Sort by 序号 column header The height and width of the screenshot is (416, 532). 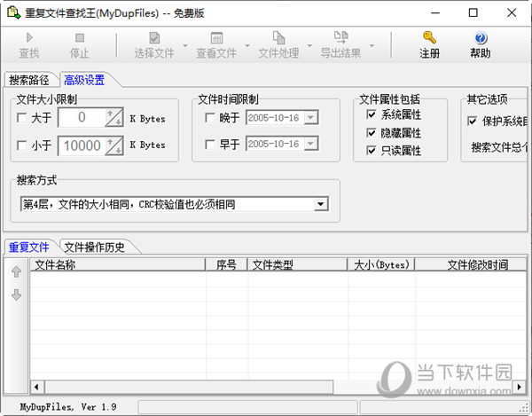(226, 264)
